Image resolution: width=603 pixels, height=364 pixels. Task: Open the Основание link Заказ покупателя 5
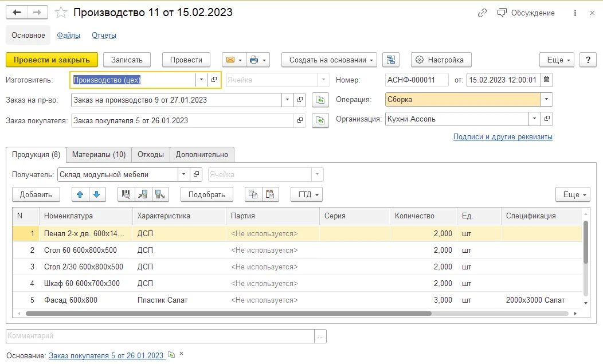[x=106, y=355]
